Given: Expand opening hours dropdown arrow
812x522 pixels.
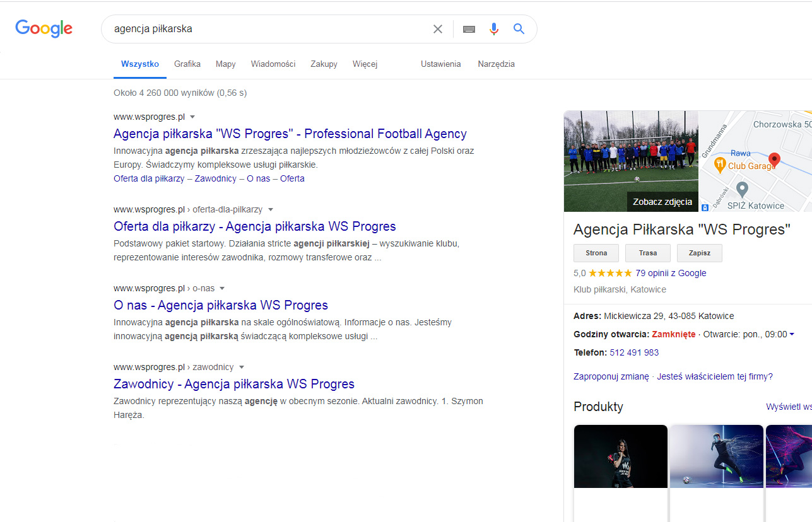Looking at the screenshot, I should coord(792,334).
